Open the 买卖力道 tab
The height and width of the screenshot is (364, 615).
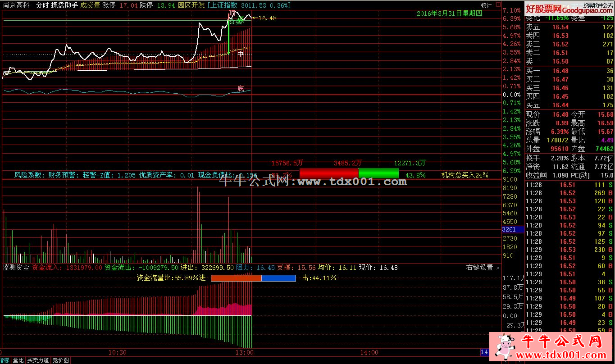coord(38,360)
